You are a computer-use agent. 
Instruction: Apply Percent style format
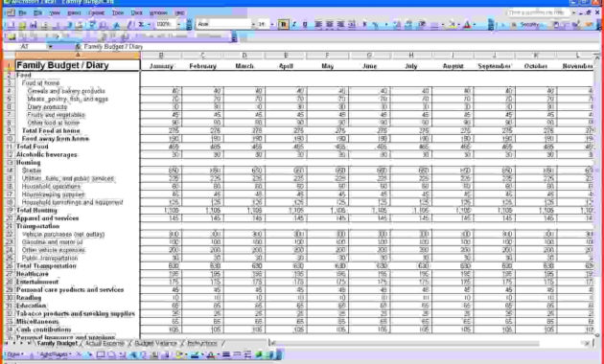point(376,25)
